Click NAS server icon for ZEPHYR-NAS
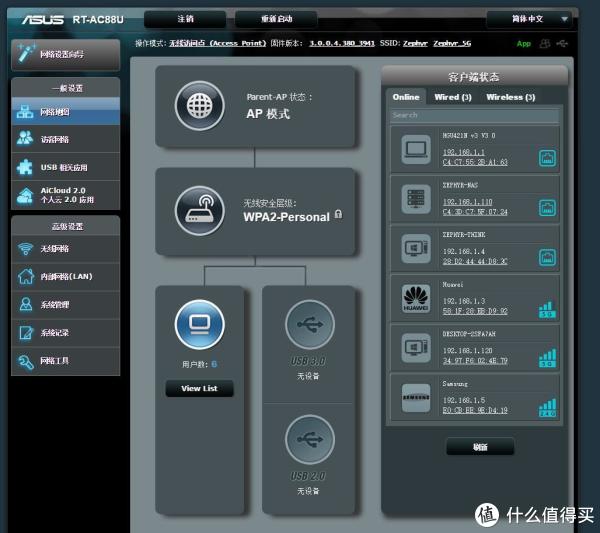600x533 pixels. [416, 199]
